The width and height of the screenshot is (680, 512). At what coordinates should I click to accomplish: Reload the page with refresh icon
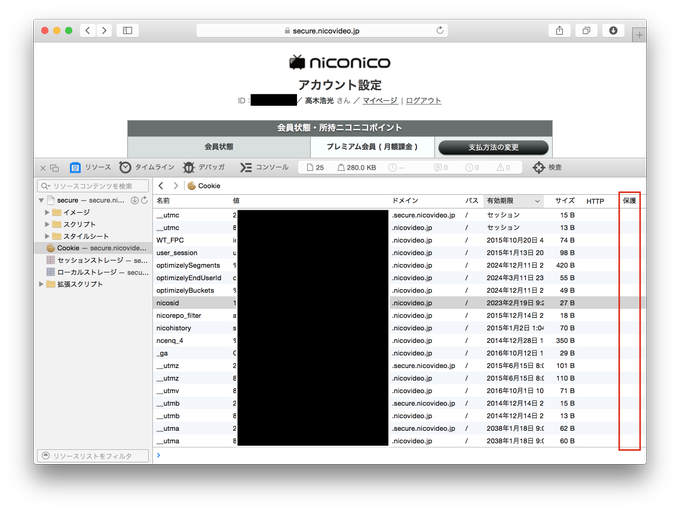(440, 30)
